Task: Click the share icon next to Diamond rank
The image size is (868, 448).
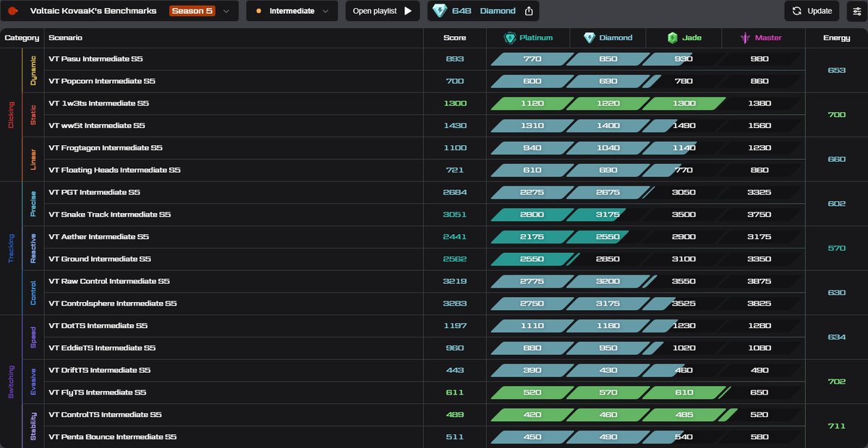Action: [x=529, y=11]
